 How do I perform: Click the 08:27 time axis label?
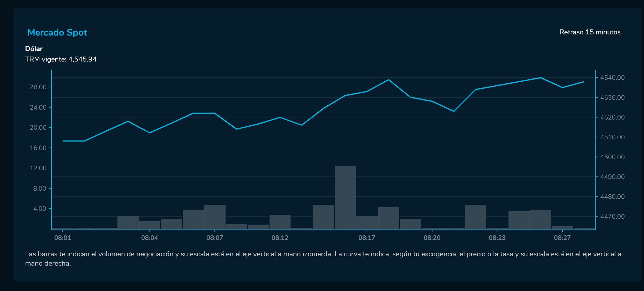tap(562, 238)
